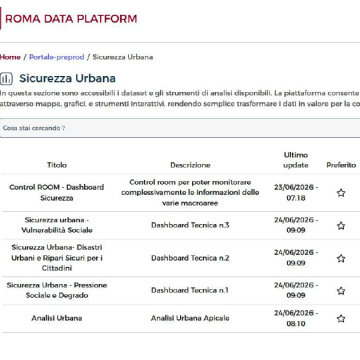Click ROMA DATA PLATFORM logo title
Image resolution: width=360 pixels, height=360 pixels.
point(71,19)
